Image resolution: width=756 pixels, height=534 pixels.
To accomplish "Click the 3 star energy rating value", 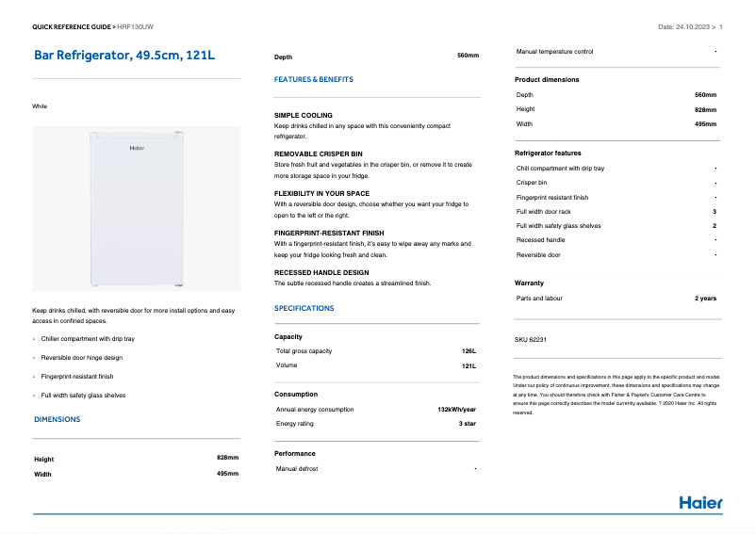I will (467, 424).
